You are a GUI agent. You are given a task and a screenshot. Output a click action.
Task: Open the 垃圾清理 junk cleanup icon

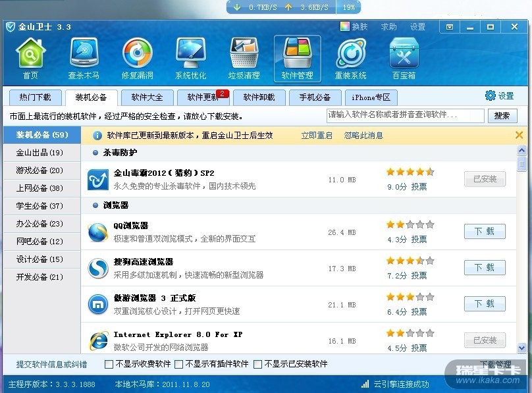coord(244,59)
